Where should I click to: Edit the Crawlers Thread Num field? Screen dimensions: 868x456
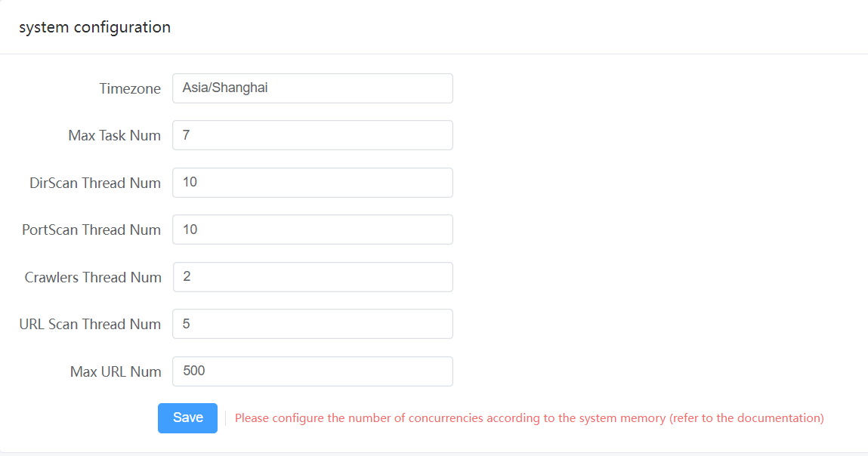312,277
